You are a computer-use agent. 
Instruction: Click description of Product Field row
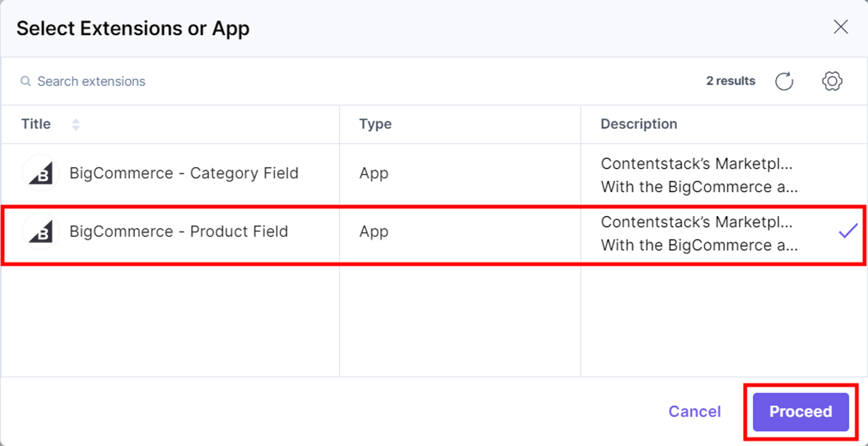point(699,233)
